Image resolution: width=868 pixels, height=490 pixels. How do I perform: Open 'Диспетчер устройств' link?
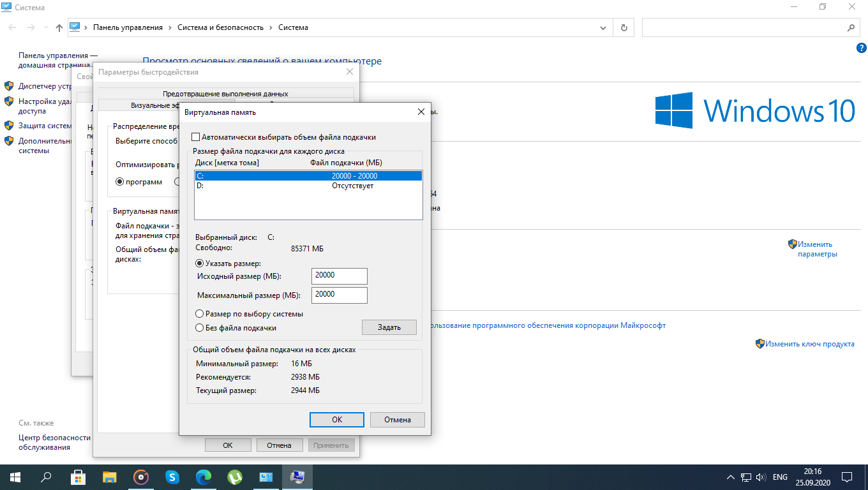(x=45, y=86)
